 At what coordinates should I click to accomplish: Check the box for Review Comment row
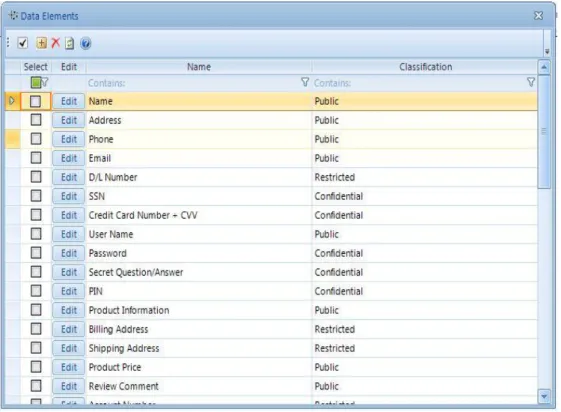pyautogui.click(x=36, y=386)
